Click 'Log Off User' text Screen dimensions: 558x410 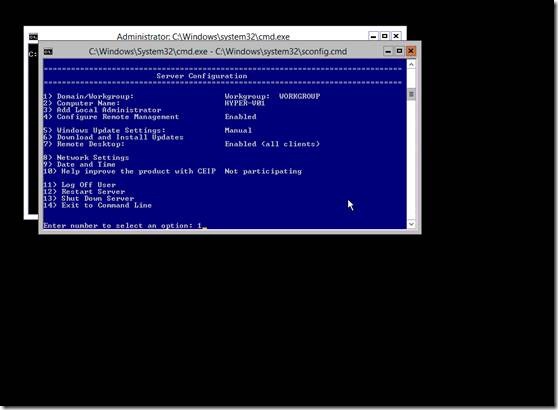tap(89, 185)
